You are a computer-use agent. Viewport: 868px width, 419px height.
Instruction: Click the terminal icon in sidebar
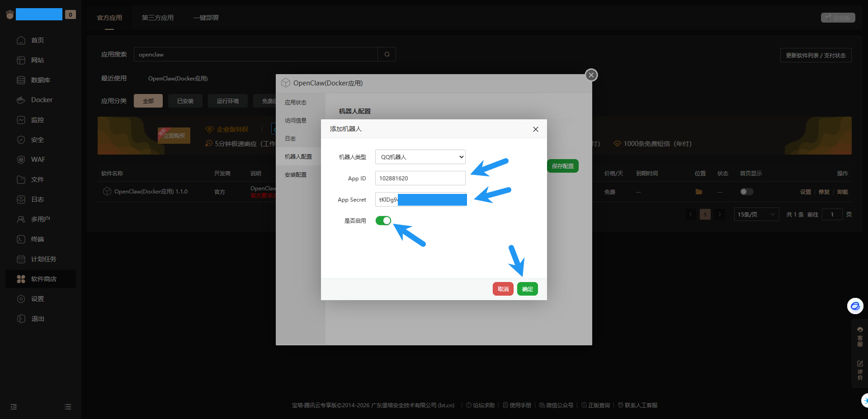pos(21,239)
